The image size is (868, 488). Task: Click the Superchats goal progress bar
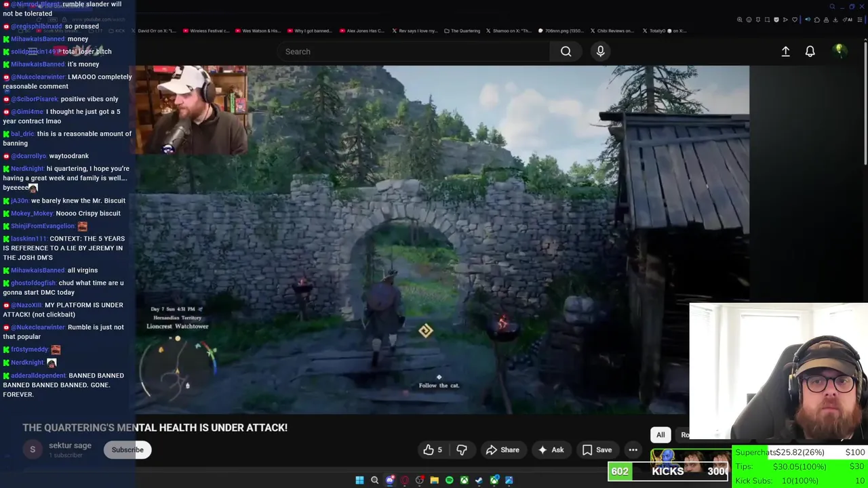click(x=800, y=452)
